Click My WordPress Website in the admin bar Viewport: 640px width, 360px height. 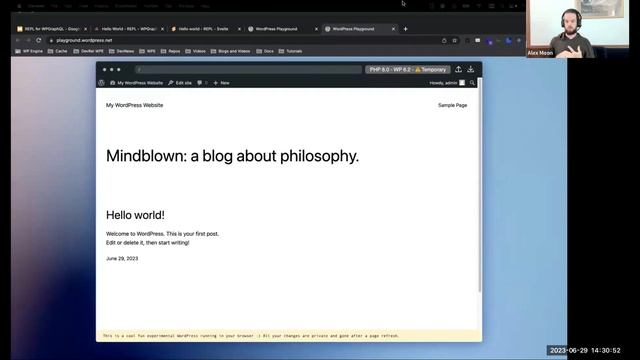[136, 83]
